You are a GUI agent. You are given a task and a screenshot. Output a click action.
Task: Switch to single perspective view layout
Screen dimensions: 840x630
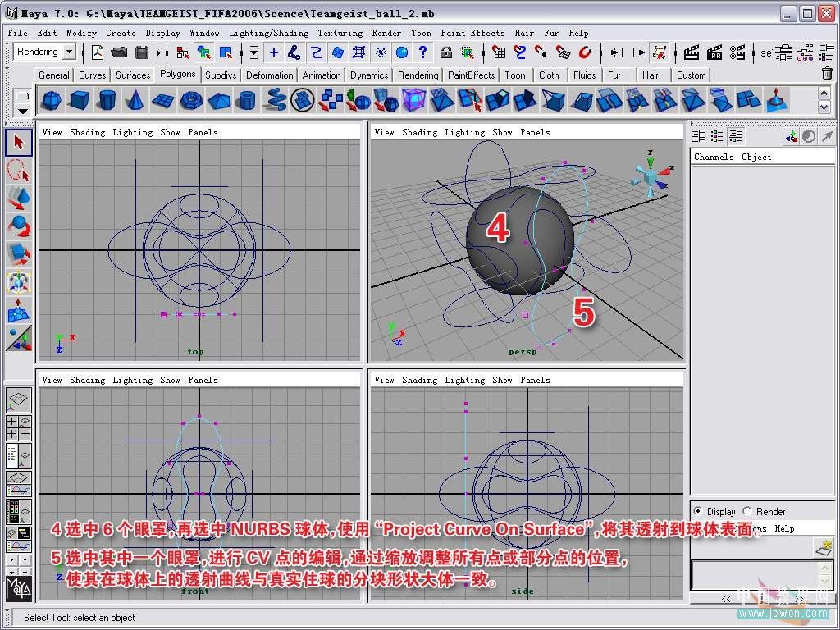[x=19, y=400]
